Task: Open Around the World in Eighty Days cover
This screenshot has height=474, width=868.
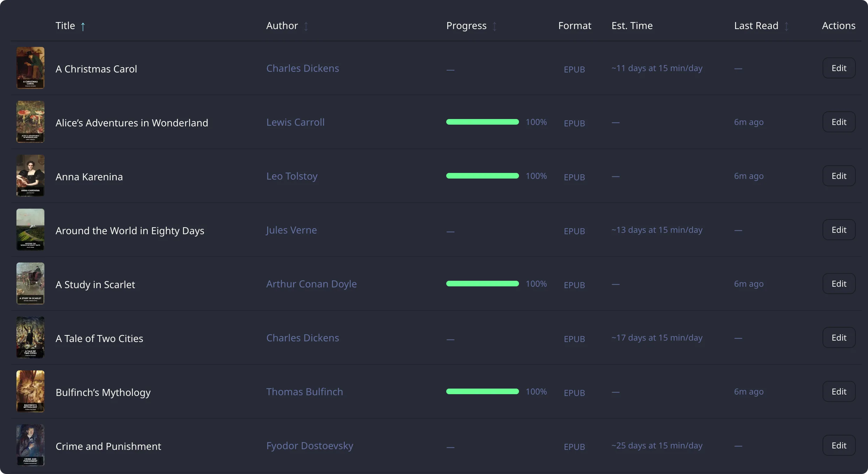Action: pos(30,230)
